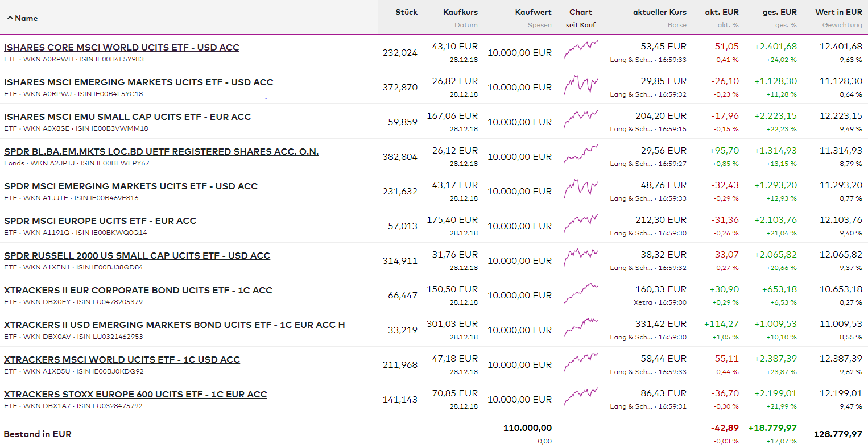Open iShares Core MSCI World sparkline chart

(581, 50)
